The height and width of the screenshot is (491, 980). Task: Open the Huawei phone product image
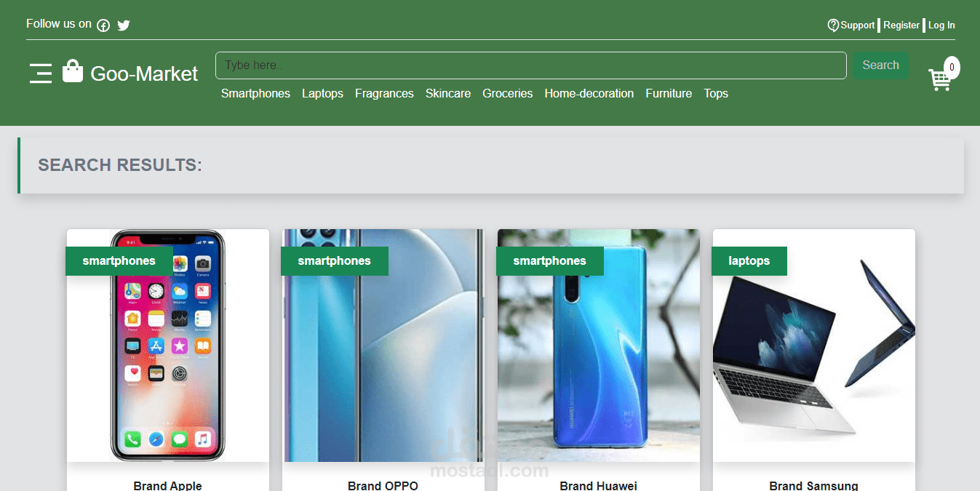click(599, 346)
